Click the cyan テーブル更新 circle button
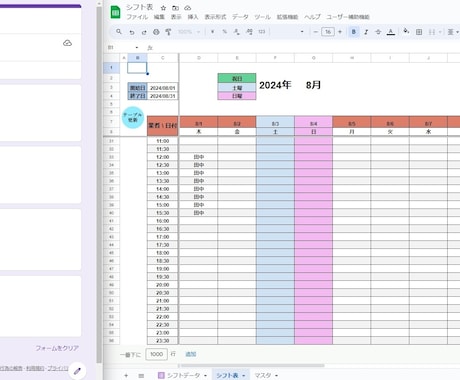460x380 pixels. click(133, 117)
